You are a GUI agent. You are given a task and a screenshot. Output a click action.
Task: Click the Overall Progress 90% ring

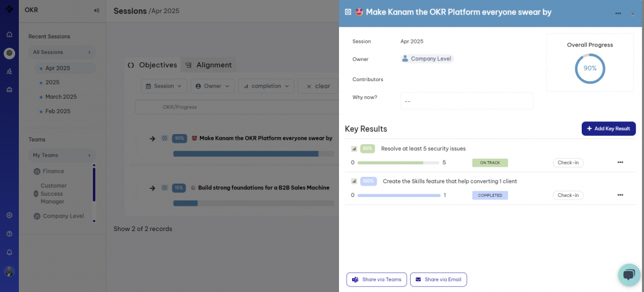click(590, 68)
